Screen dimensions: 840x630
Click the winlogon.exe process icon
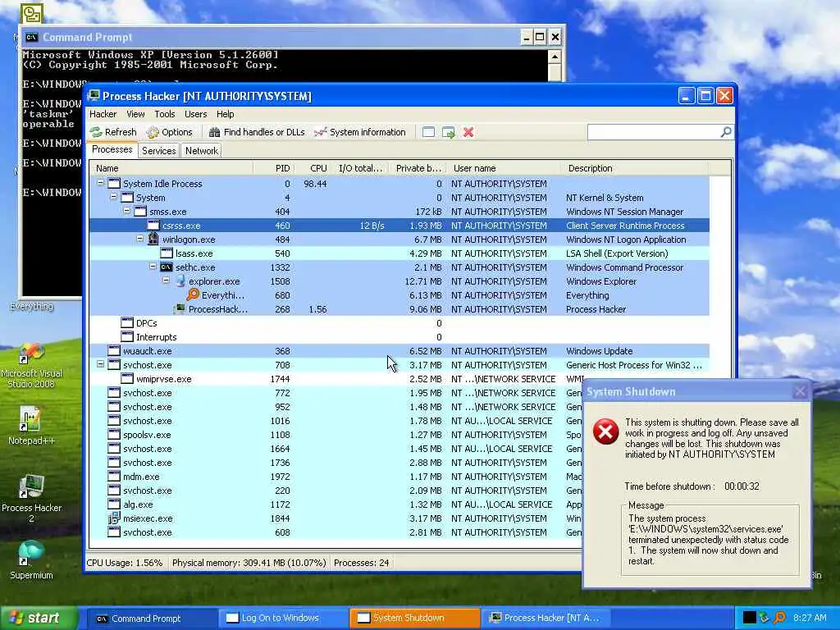(153, 239)
